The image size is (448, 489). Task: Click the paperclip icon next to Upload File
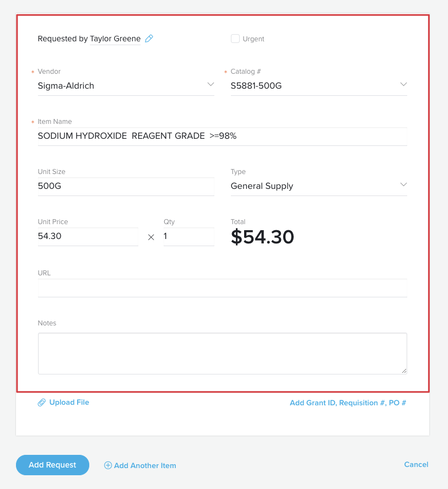[x=41, y=403]
